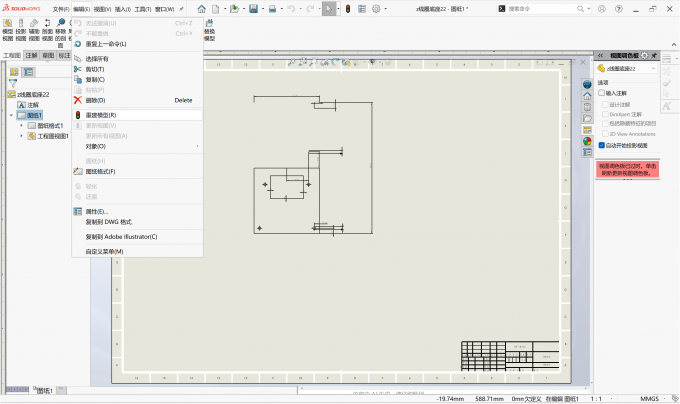Click the New document icon

click(216, 9)
